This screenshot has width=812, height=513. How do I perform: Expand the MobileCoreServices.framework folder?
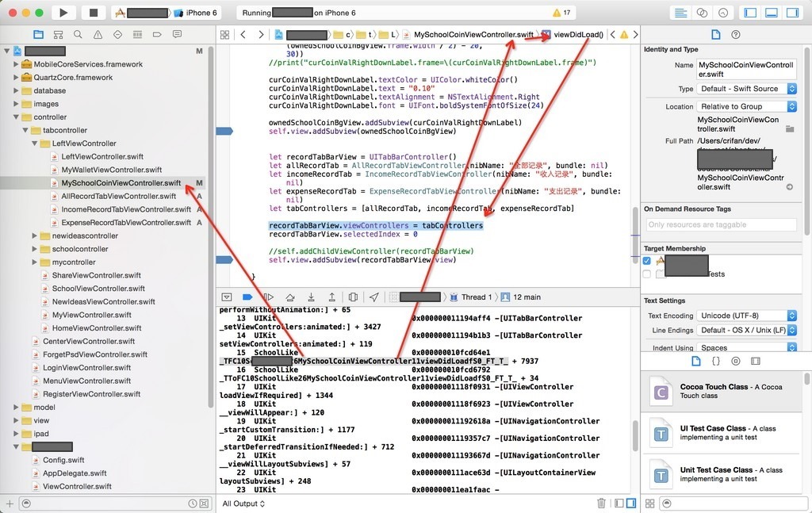pos(16,64)
